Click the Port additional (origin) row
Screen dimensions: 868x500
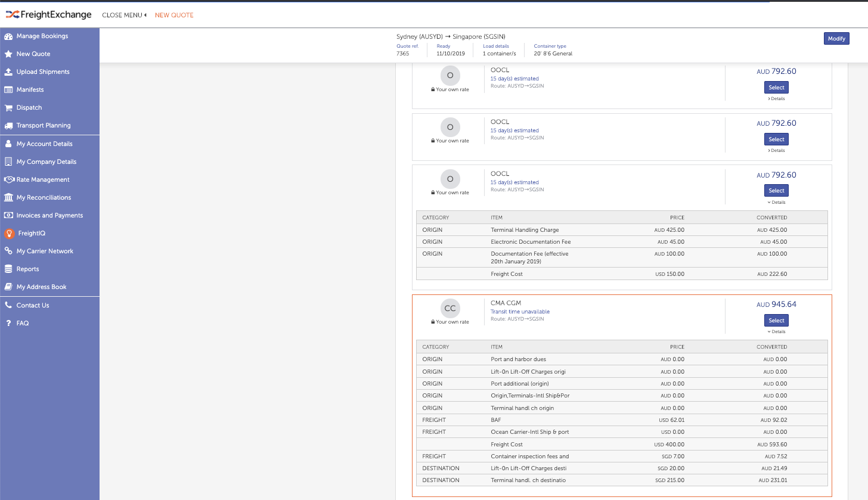622,384
